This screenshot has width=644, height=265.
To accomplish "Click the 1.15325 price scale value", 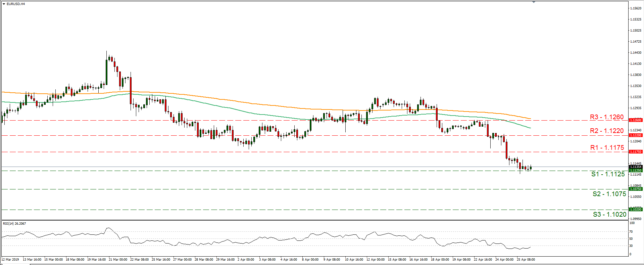I will [x=636, y=19].
